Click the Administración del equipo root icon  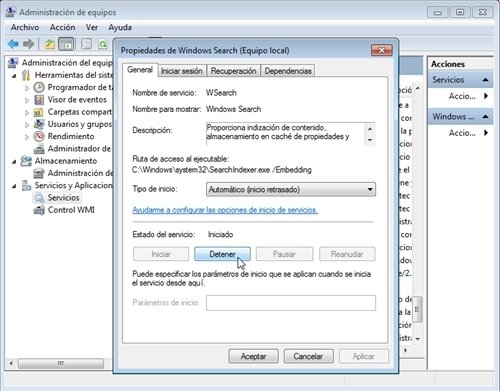click(x=13, y=63)
